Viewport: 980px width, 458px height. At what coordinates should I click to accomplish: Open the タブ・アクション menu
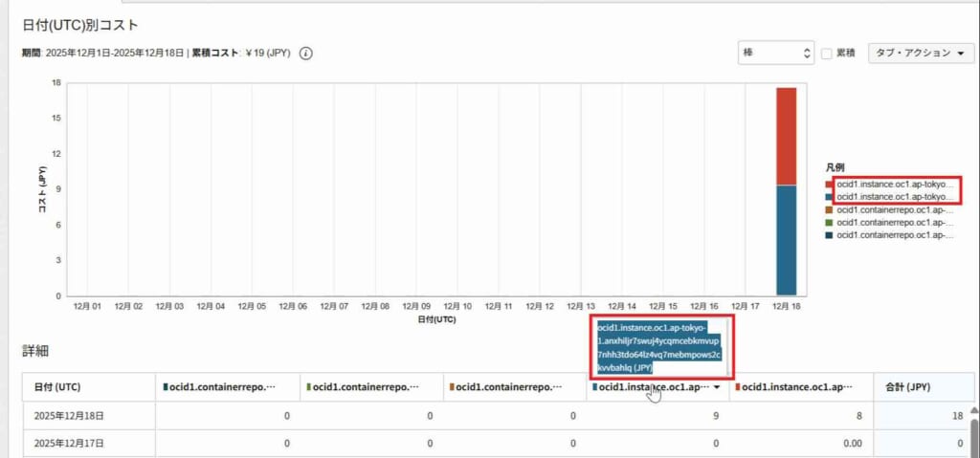921,54
